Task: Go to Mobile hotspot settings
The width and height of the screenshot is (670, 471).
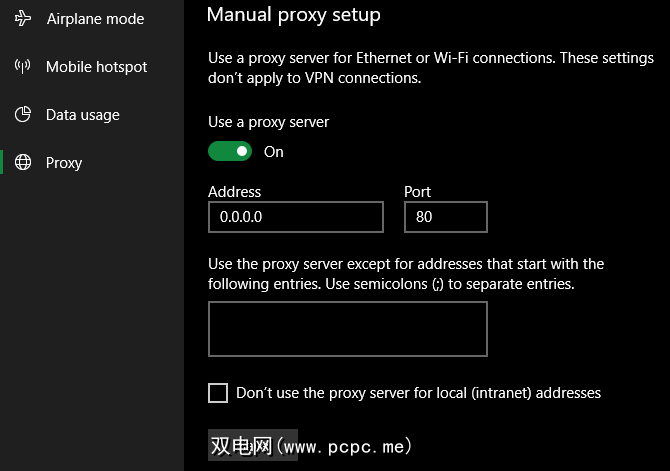Action: (x=96, y=67)
